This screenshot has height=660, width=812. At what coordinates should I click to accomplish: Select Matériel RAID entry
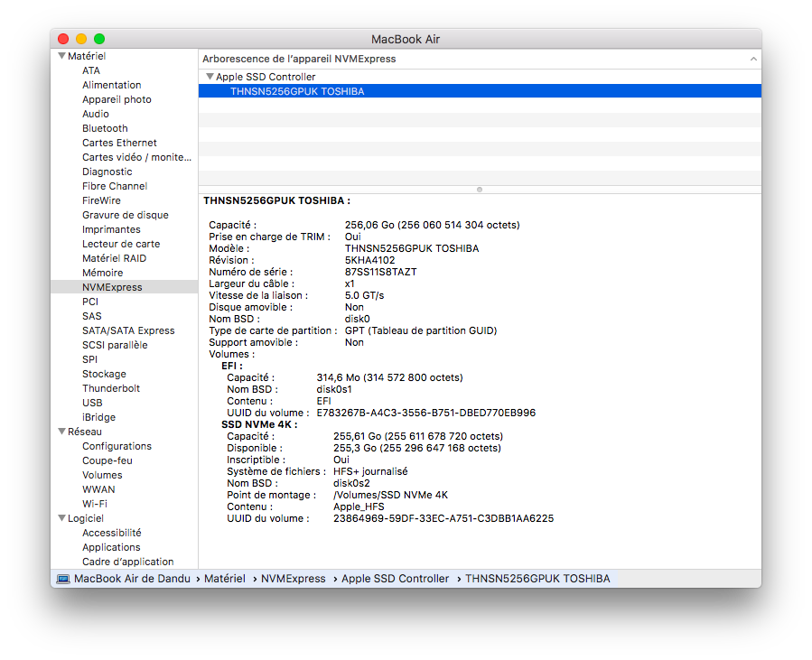pos(114,259)
